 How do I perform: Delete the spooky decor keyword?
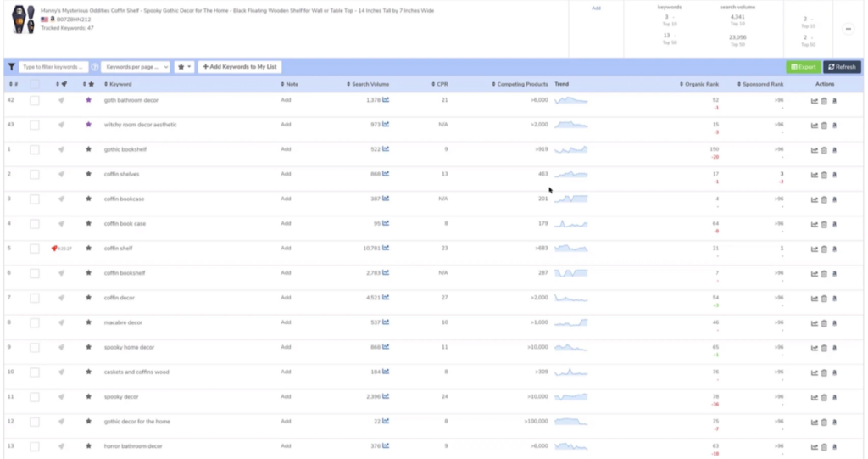tap(824, 397)
